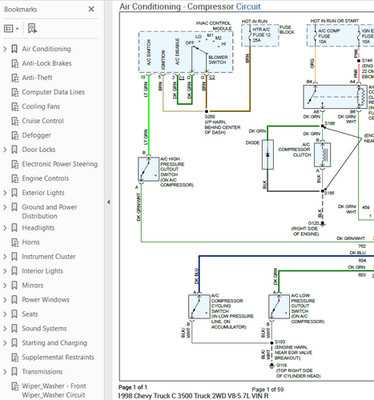Click the Bookmarks panel title
This screenshot has height=400, width=374.
point(20,9)
